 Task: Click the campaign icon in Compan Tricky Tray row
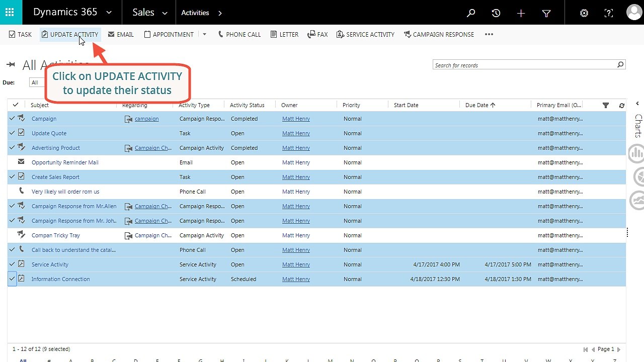coord(21,235)
